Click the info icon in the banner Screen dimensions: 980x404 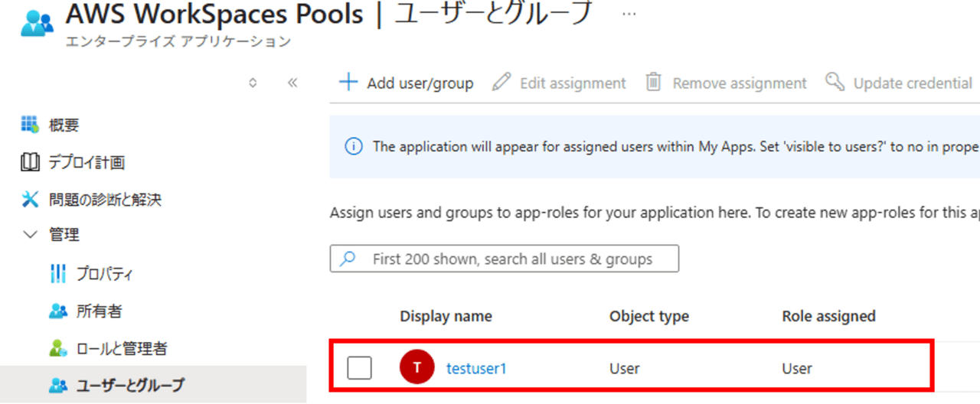354,146
